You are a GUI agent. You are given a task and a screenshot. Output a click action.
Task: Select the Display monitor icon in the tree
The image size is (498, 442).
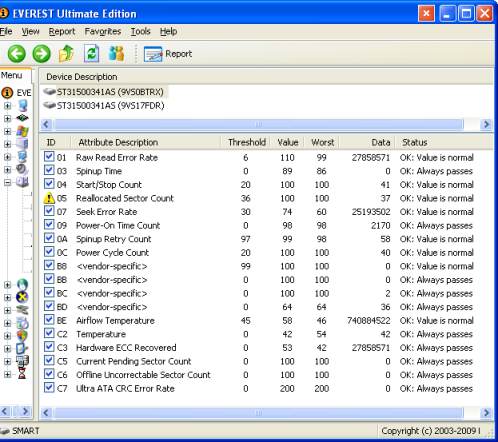(22, 157)
